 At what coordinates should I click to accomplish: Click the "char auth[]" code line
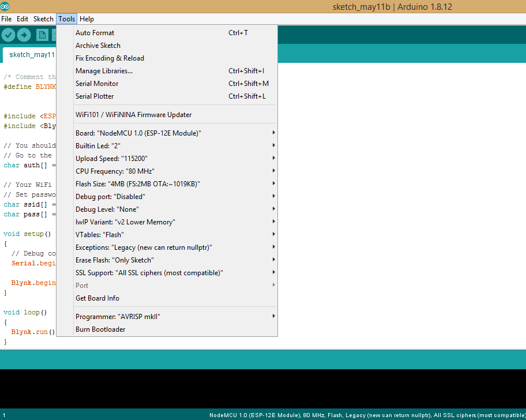(29, 166)
